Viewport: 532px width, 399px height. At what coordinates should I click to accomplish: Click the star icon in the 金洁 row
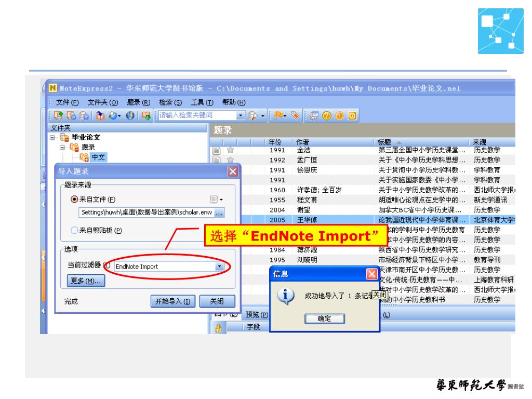coord(230,150)
